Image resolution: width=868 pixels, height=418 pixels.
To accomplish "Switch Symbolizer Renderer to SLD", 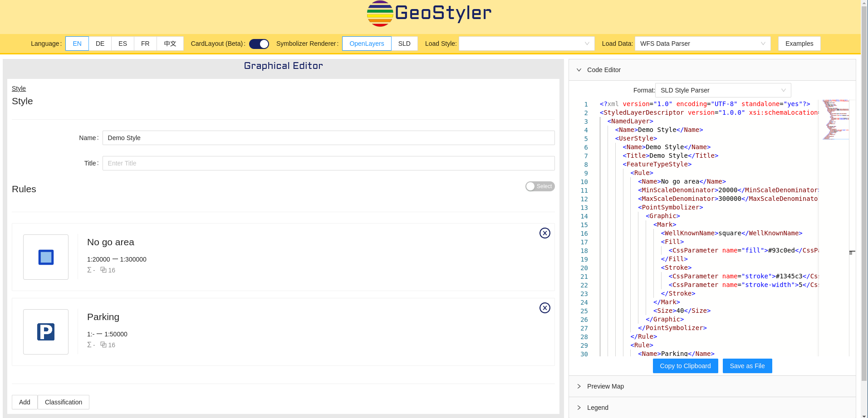I will [x=404, y=44].
